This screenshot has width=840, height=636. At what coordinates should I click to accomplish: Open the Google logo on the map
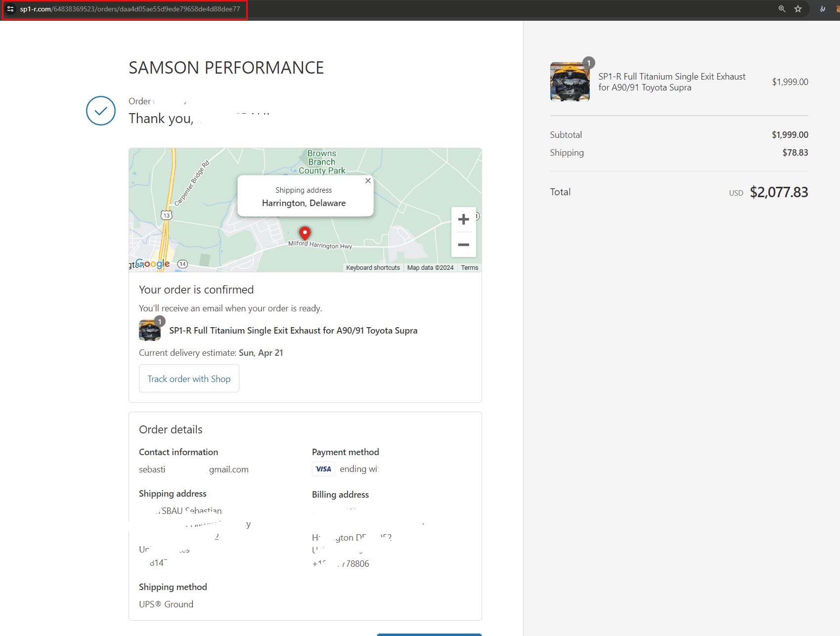coord(152,263)
